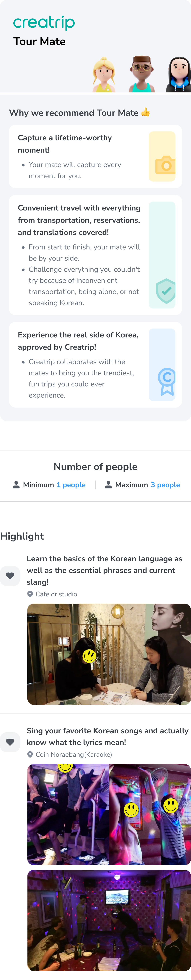
Task: Click the yellow camera icon
Action: 165,165
